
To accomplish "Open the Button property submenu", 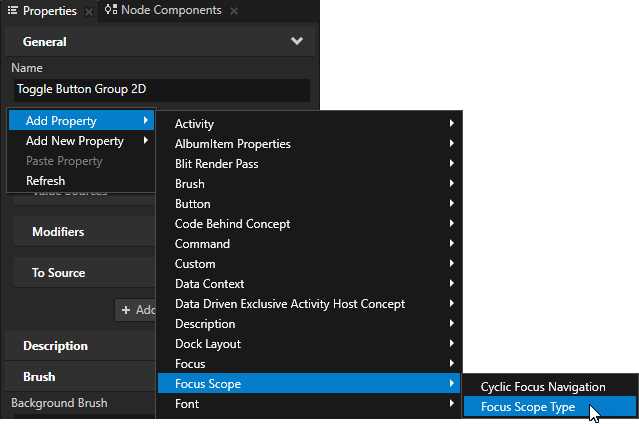I will coord(309,203).
